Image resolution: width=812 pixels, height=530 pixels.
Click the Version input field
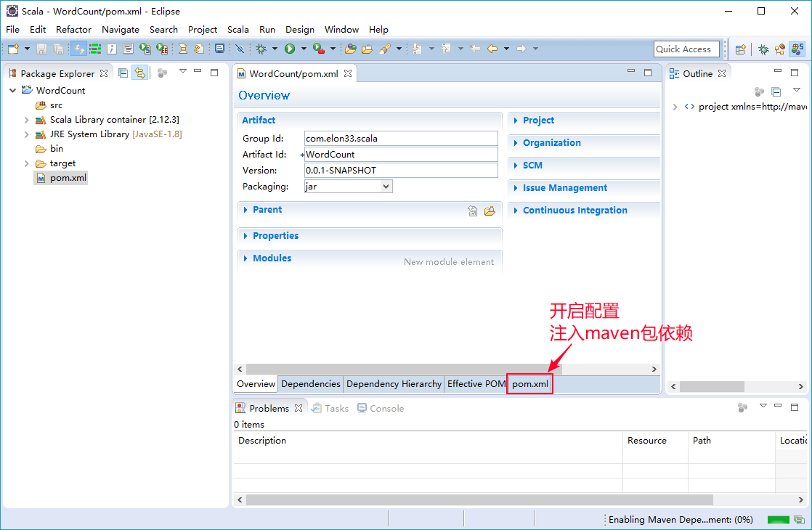(401, 171)
